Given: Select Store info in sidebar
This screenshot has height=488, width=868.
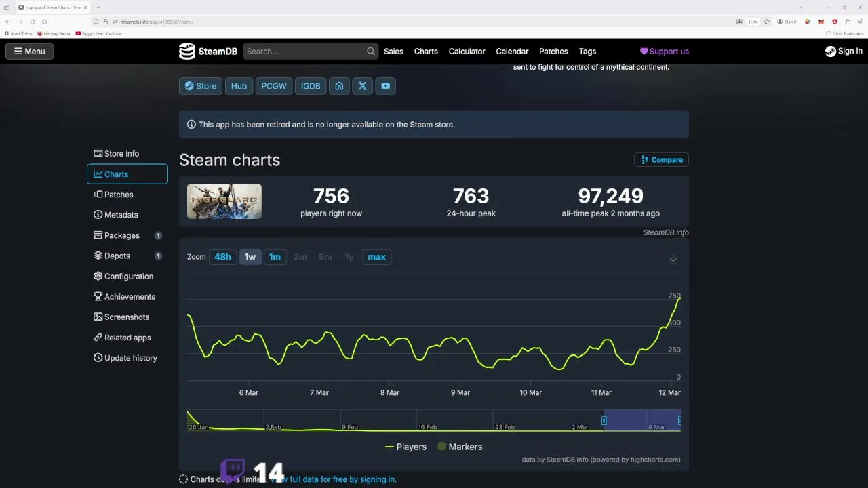Looking at the screenshot, I should coord(127,154).
